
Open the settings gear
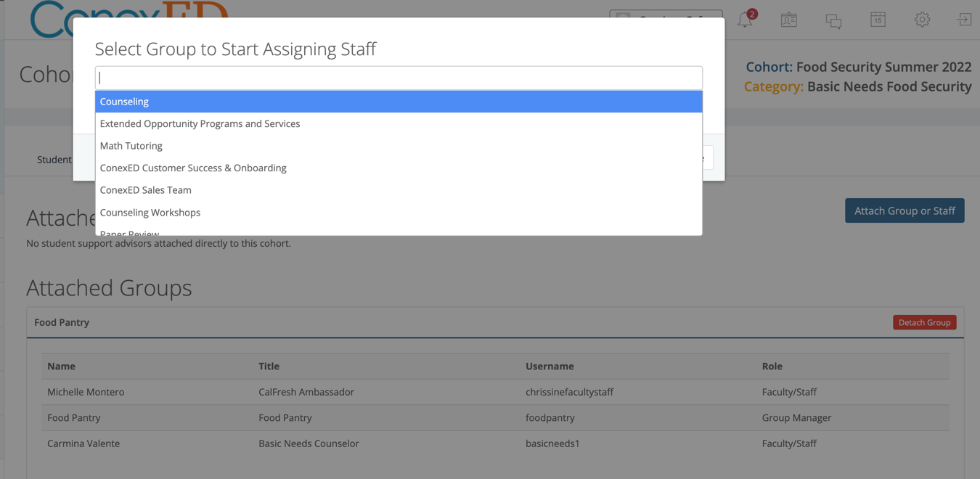922,20
